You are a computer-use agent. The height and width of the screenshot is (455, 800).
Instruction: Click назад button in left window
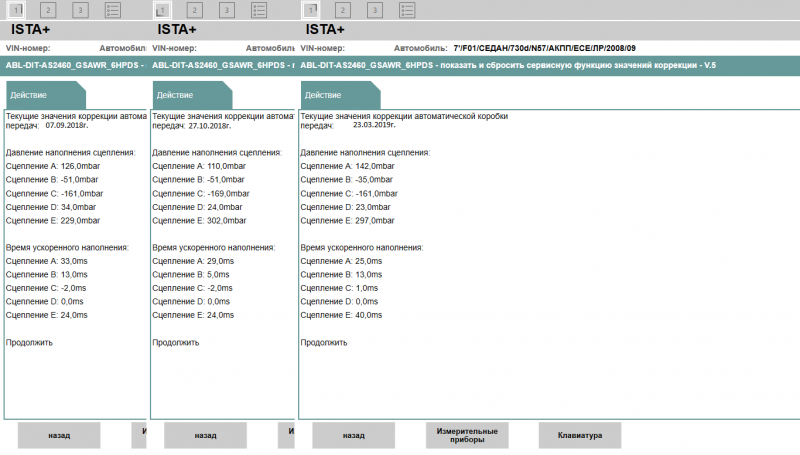pos(59,435)
